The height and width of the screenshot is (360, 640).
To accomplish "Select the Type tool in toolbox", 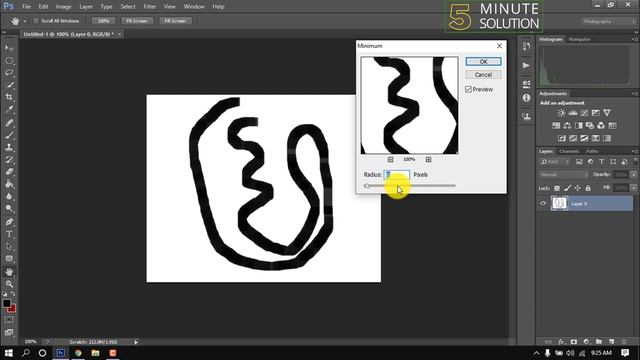I will tap(9, 234).
